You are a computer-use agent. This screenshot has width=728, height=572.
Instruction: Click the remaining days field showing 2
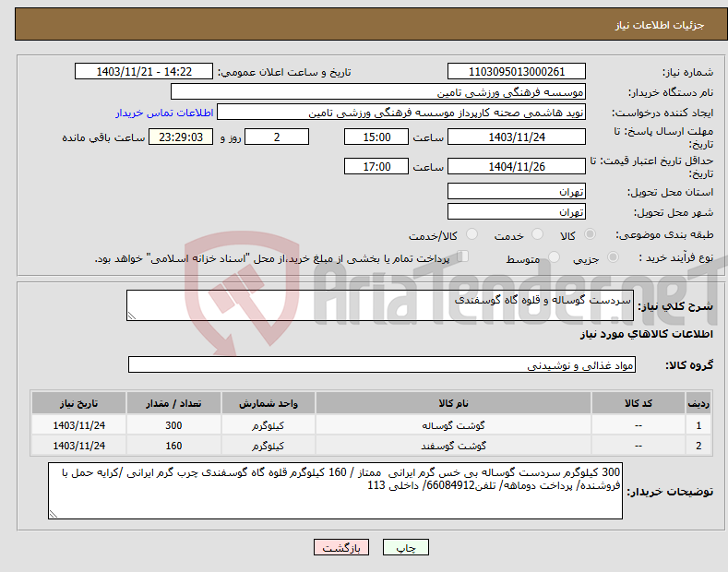pyautogui.click(x=277, y=137)
